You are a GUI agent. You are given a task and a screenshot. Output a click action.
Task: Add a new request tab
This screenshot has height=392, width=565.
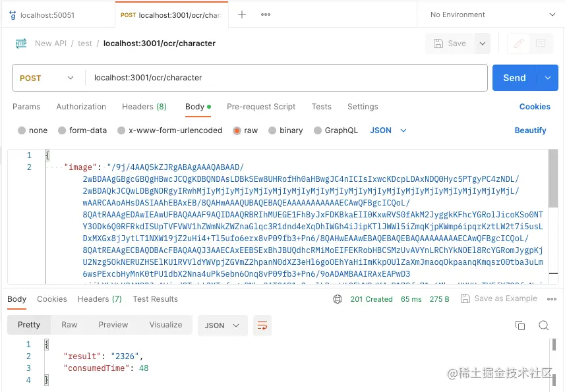(242, 14)
